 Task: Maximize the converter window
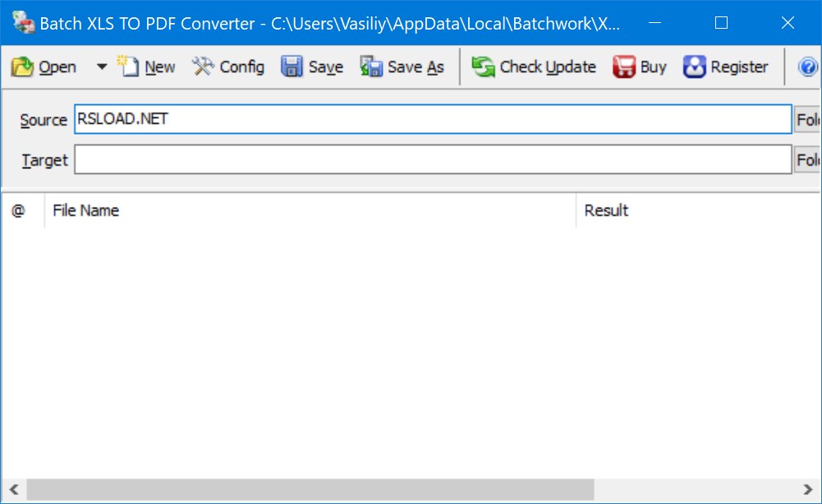tap(721, 22)
